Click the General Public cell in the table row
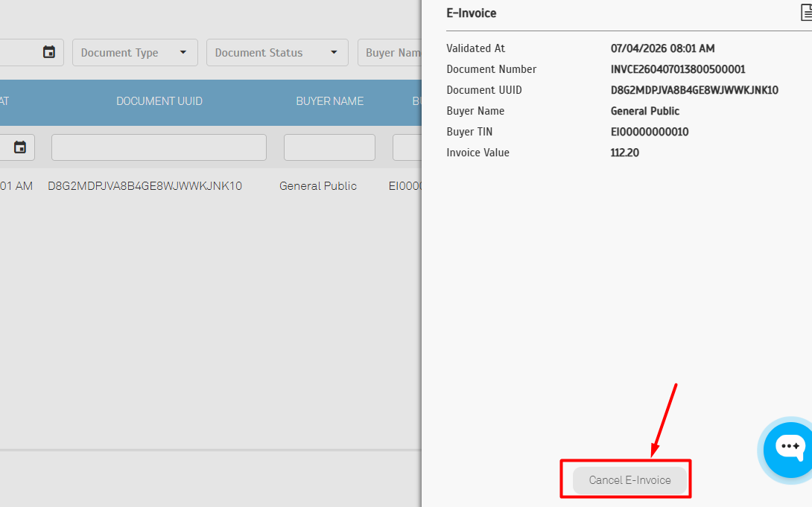Image resolution: width=812 pixels, height=507 pixels. pyautogui.click(x=318, y=186)
